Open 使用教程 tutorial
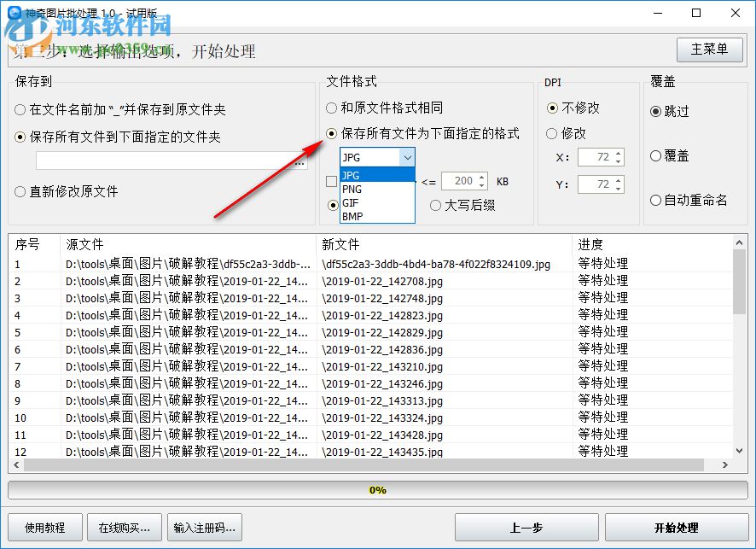 [x=45, y=528]
